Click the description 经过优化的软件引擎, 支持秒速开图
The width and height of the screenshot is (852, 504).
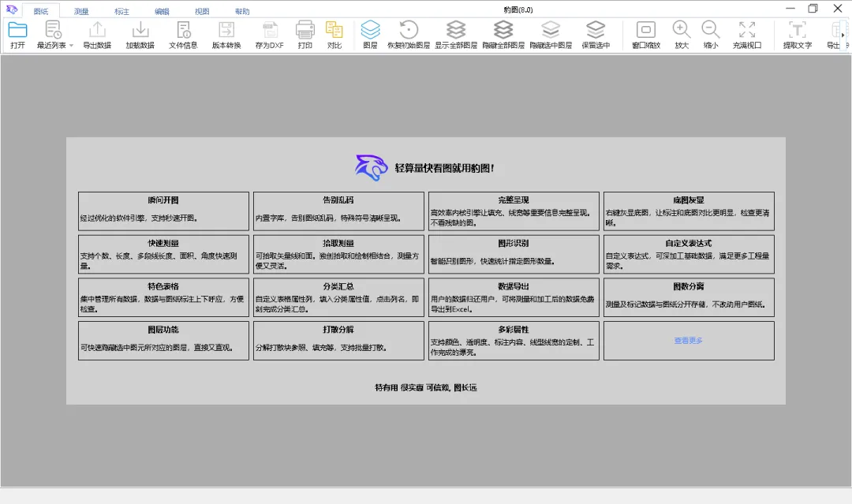pyautogui.click(x=139, y=218)
